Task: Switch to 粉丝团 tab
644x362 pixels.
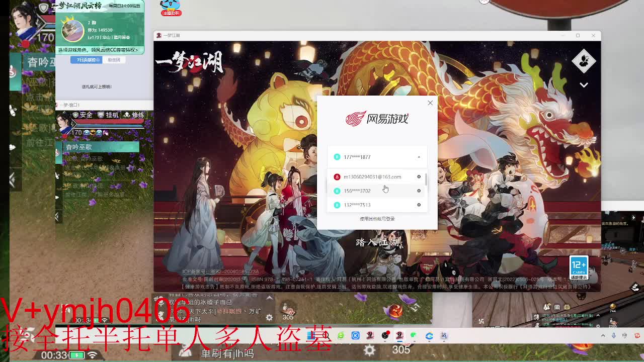Action: 114,59
